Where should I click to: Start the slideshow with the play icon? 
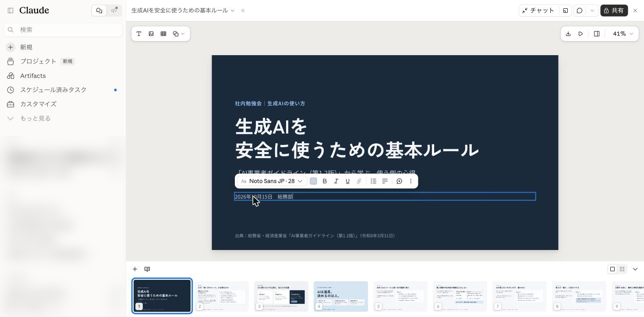pos(580,34)
